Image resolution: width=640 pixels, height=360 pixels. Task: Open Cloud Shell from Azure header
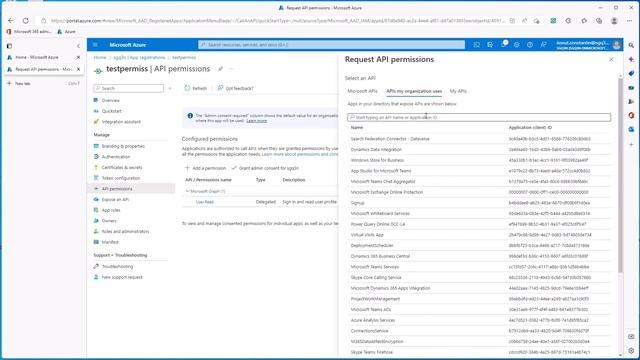click(x=476, y=45)
